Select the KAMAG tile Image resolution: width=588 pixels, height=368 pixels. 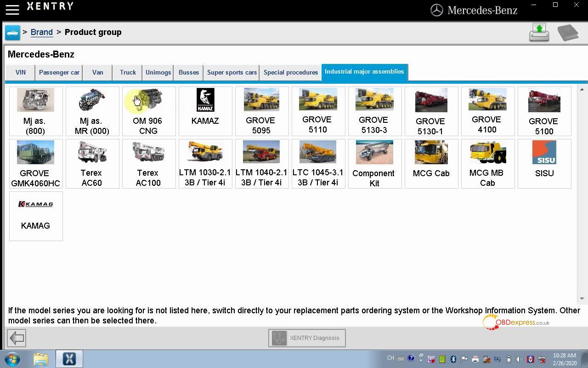tap(36, 216)
